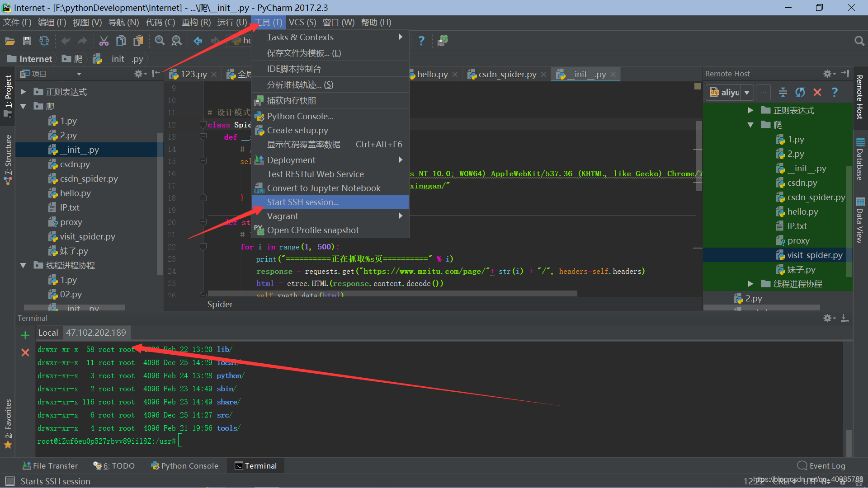Toggle the Remote Host side tab
Screen dimensions: 868x488
point(859,97)
